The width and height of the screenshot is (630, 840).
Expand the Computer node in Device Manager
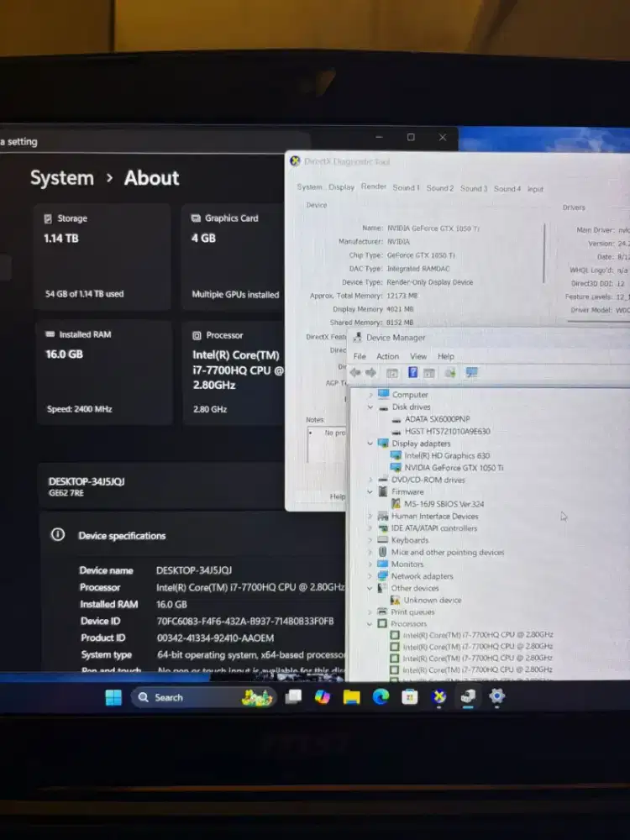click(x=370, y=395)
